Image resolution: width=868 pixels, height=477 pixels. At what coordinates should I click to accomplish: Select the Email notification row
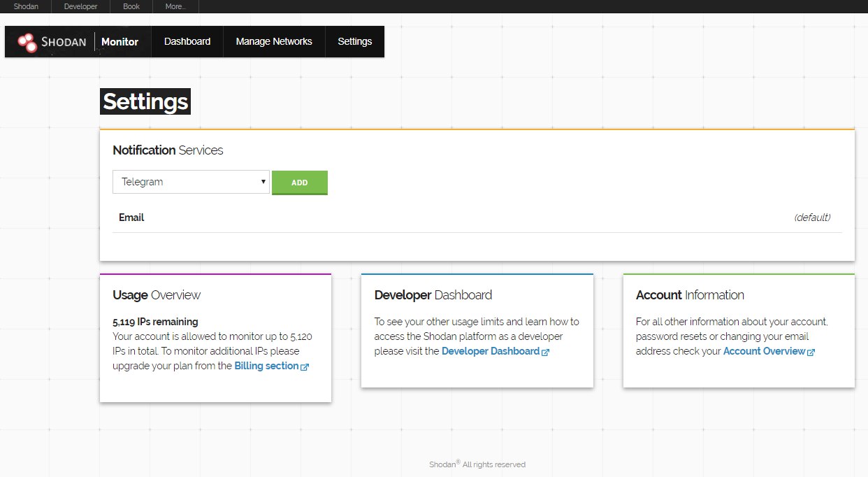tap(477, 218)
